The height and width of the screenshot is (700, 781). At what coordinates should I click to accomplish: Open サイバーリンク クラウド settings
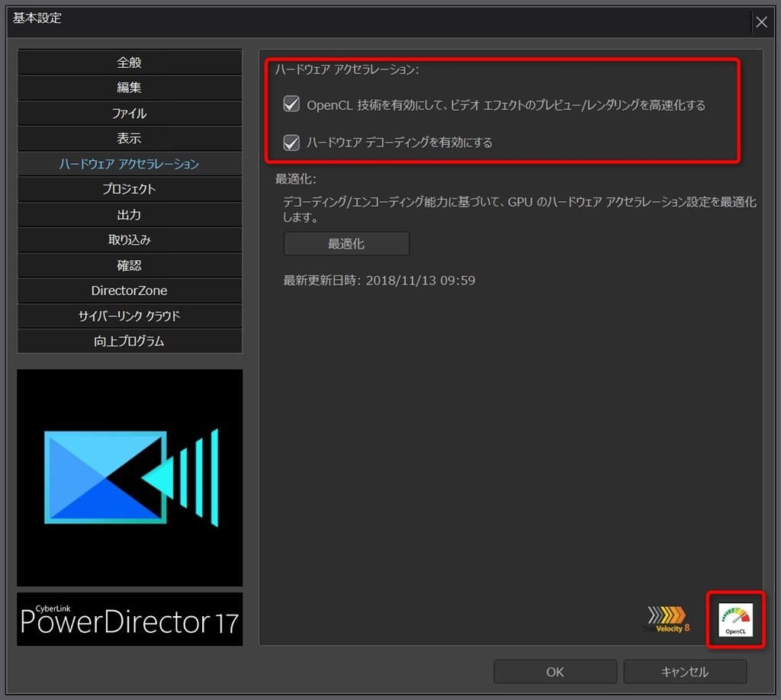[x=130, y=316]
